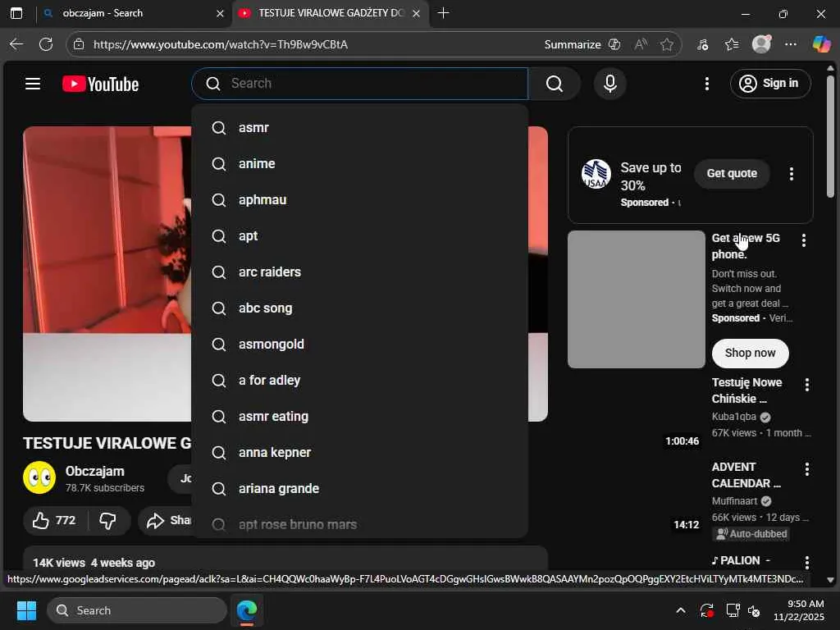This screenshot has width=840, height=630.
Task: Open the 5G phone ad thumbnail
Action: pos(637,299)
